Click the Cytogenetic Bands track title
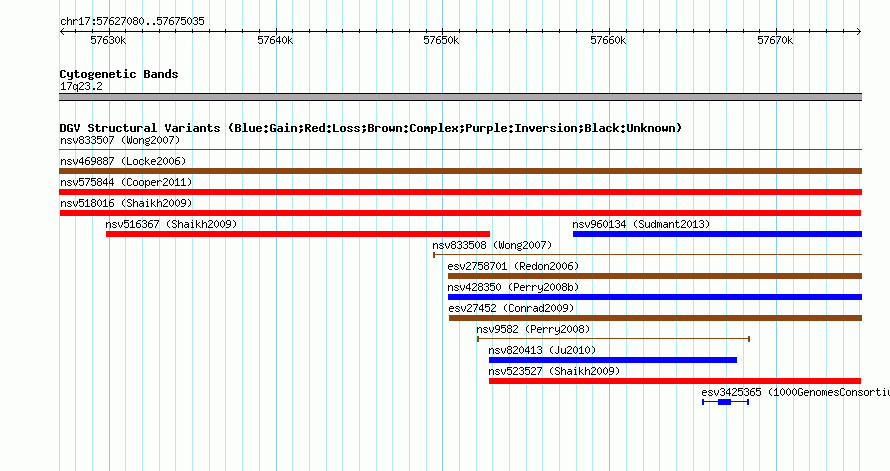The width and height of the screenshot is (890, 471). [119, 74]
